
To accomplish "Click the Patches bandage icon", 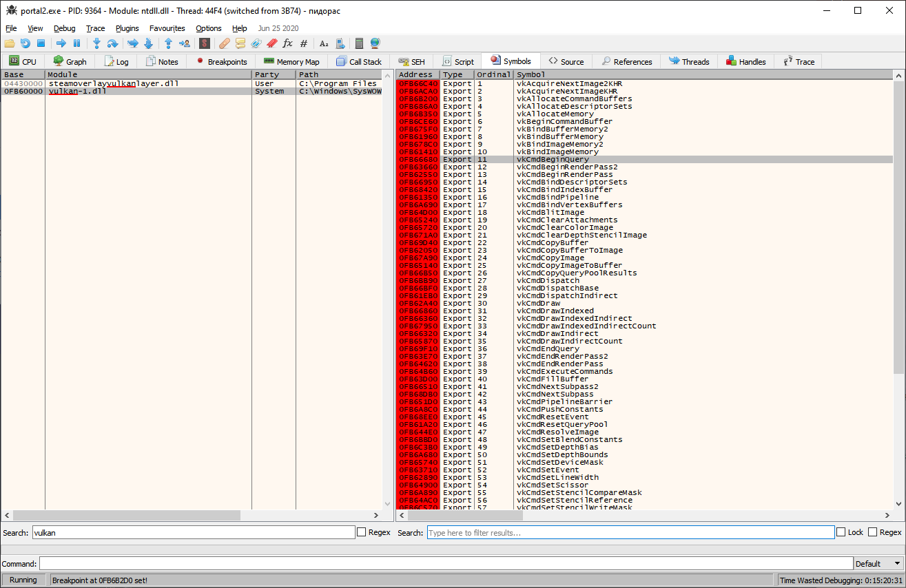I will 224,43.
